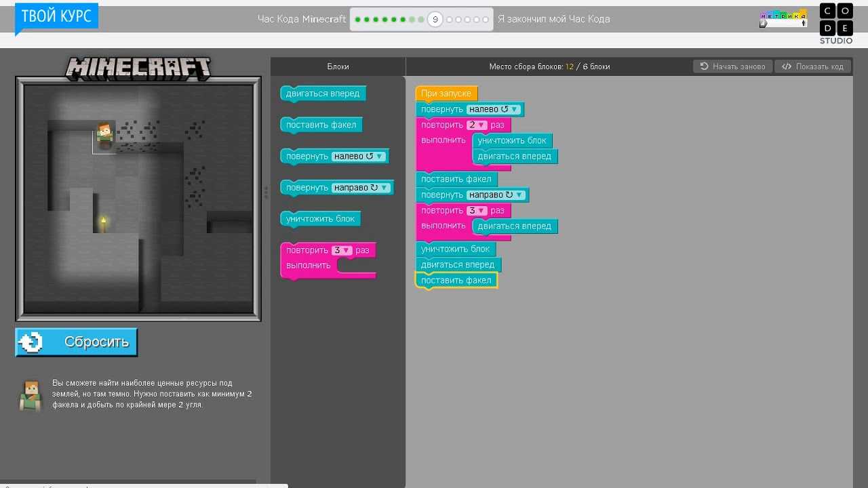Click Начать заново button
868x488 pixels.
(732, 66)
